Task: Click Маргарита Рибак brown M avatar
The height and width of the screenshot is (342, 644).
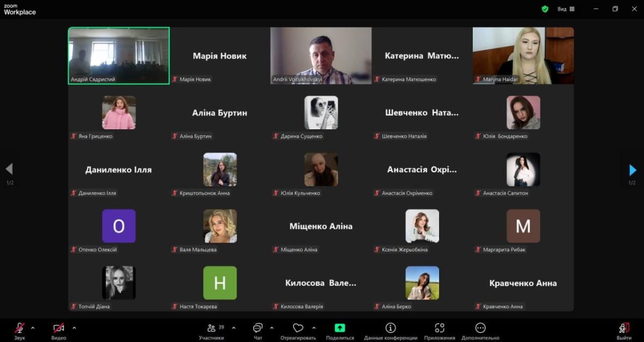Action: [x=523, y=226]
